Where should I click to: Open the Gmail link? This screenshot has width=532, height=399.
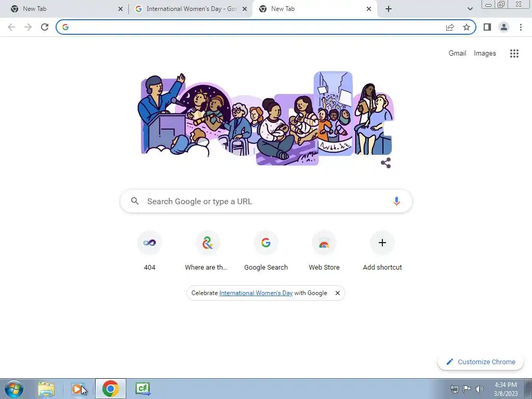tap(457, 54)
